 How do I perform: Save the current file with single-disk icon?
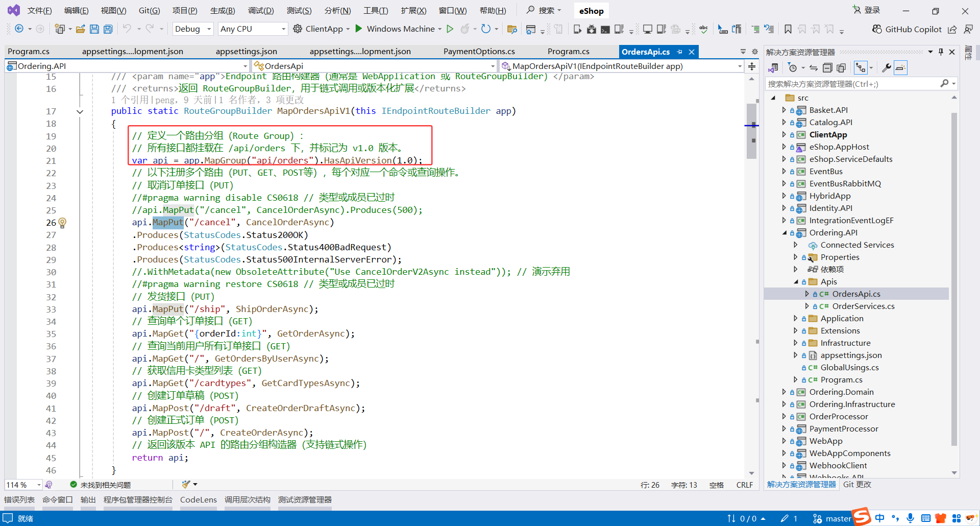(94, 29)
